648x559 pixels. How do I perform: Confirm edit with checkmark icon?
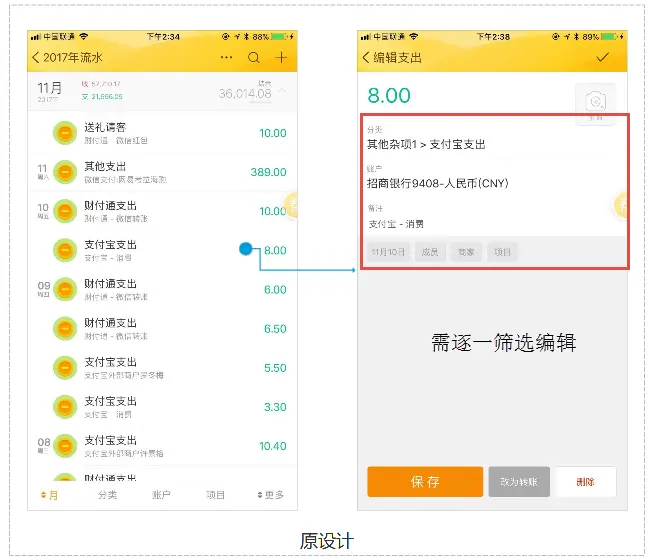coord(603,57)
